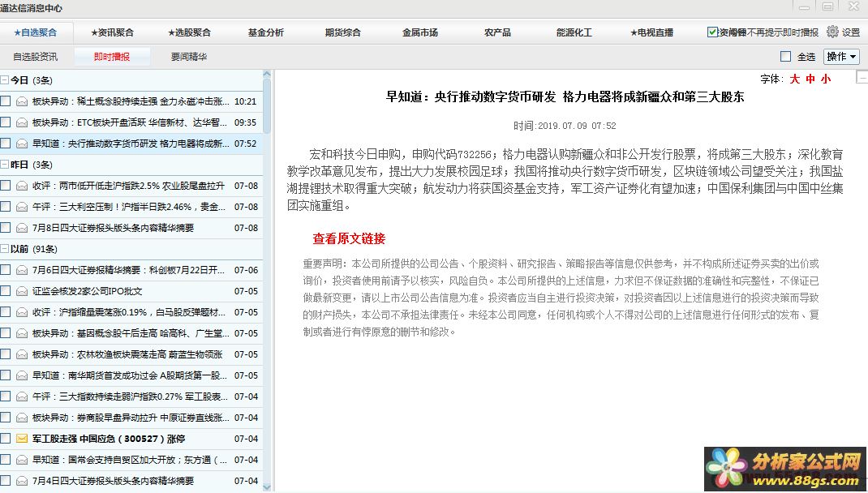The width and height of the screenshot is (868, 493).
Task: Click envelope icon for 7月6日四大证券报 row
Action: pos(22,270)
